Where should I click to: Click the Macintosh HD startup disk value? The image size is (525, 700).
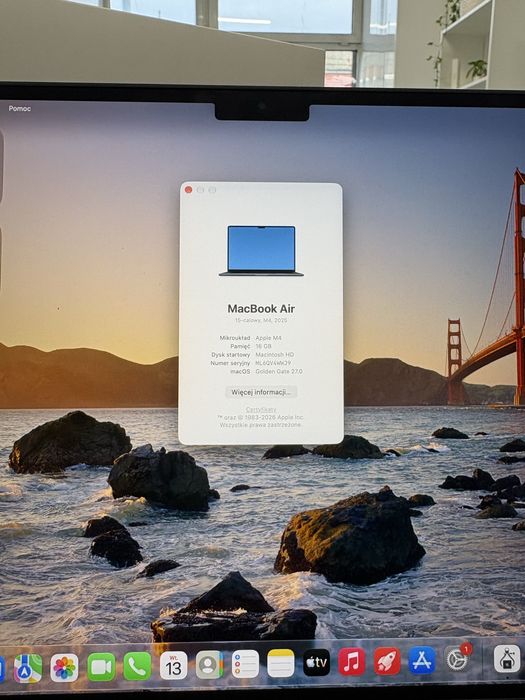[x=275, y=355]
